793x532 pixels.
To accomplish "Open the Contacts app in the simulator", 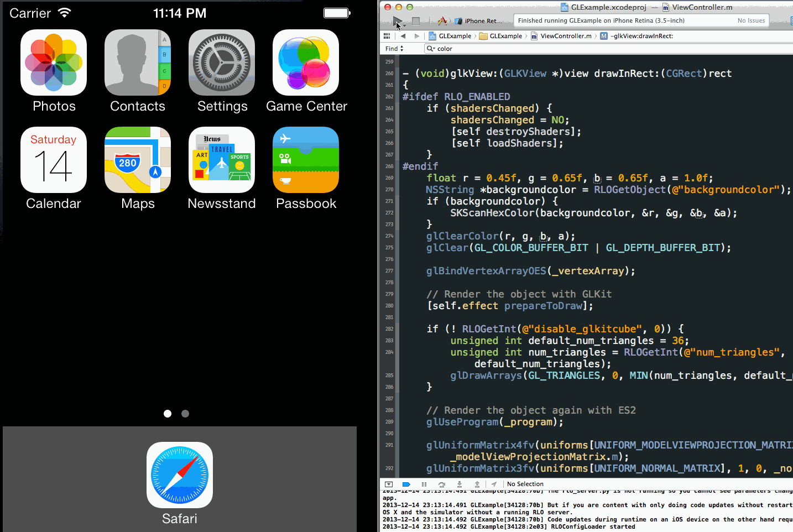I will (x=138, y=62).
